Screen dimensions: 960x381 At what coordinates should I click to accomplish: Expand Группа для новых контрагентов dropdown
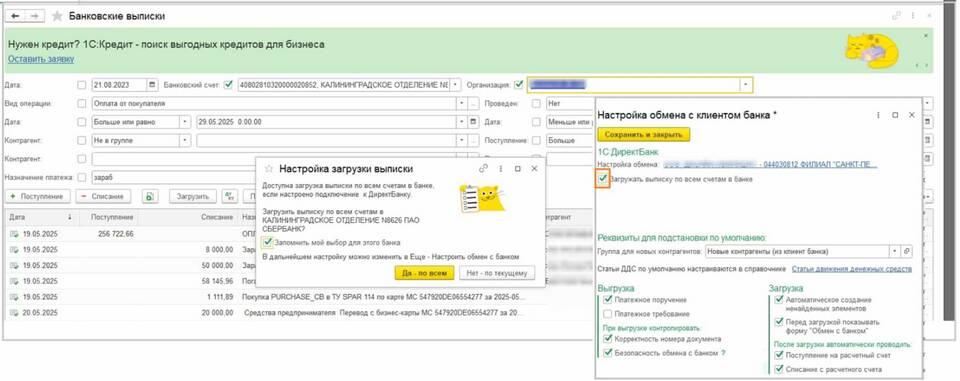coord(895,251)
